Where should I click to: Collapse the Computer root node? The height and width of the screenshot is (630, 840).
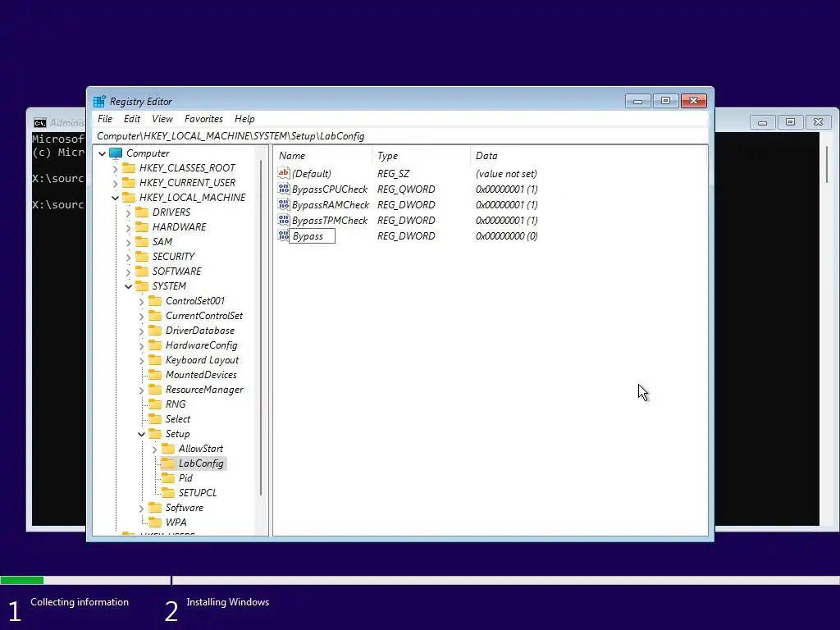(x=102, y=153)
